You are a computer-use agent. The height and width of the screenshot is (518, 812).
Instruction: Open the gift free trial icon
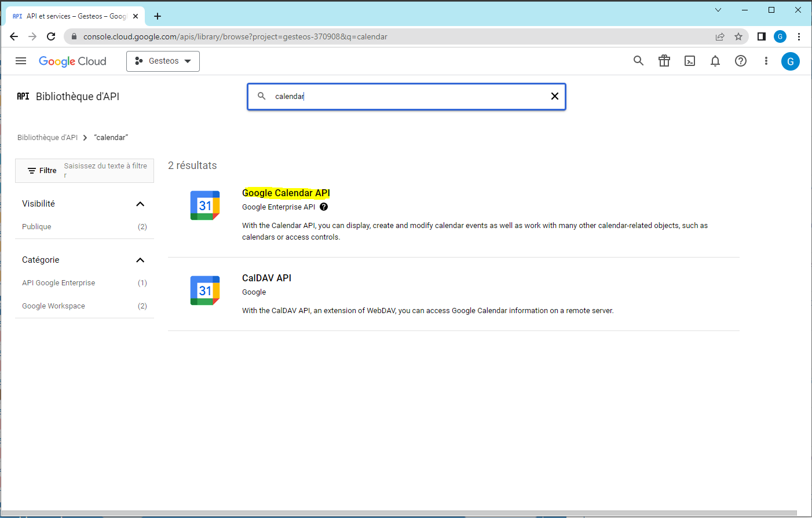664,61
